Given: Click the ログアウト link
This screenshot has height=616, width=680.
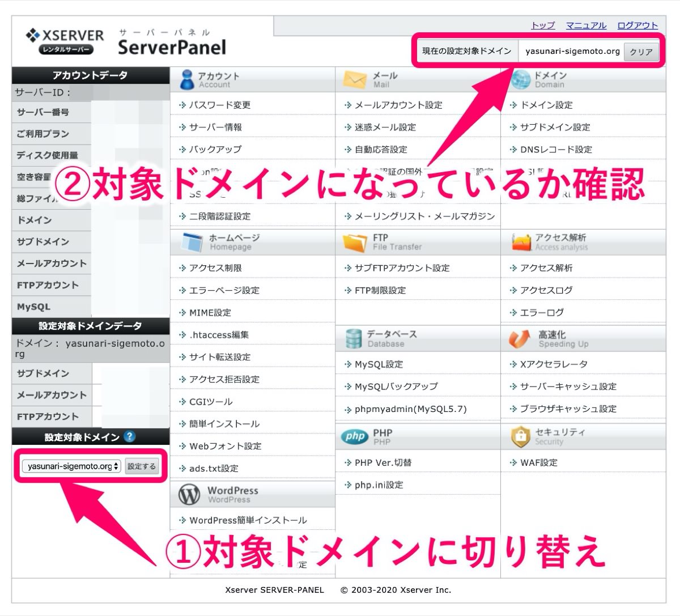Looking at the screenshot, I should tap(637, 26).
